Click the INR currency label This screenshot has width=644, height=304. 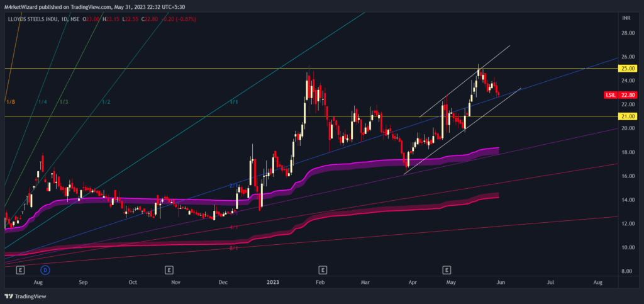tap(626, 18)
